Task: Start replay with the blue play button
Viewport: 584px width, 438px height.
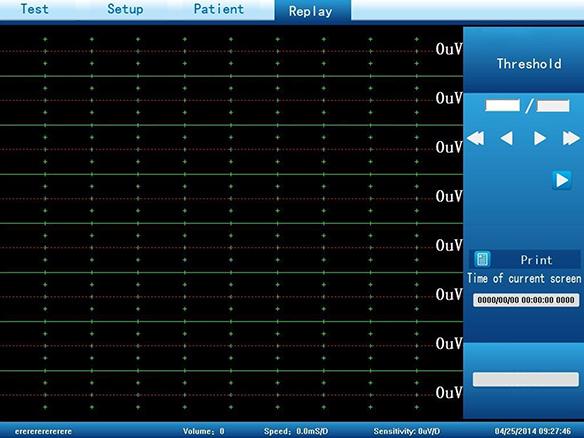Action: tap(562, 180)
